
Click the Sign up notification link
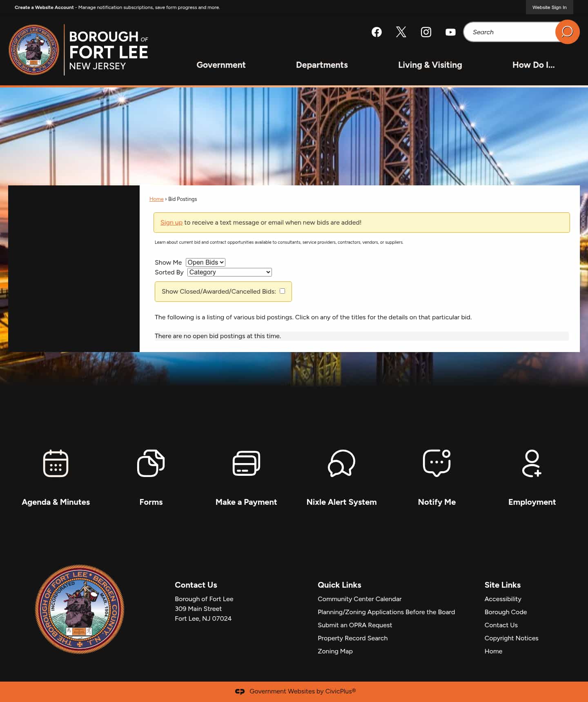coord(171,222)
